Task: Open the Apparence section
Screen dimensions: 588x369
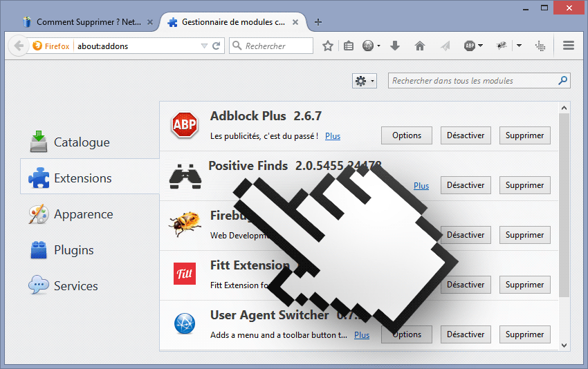Action: click(71, 214)
